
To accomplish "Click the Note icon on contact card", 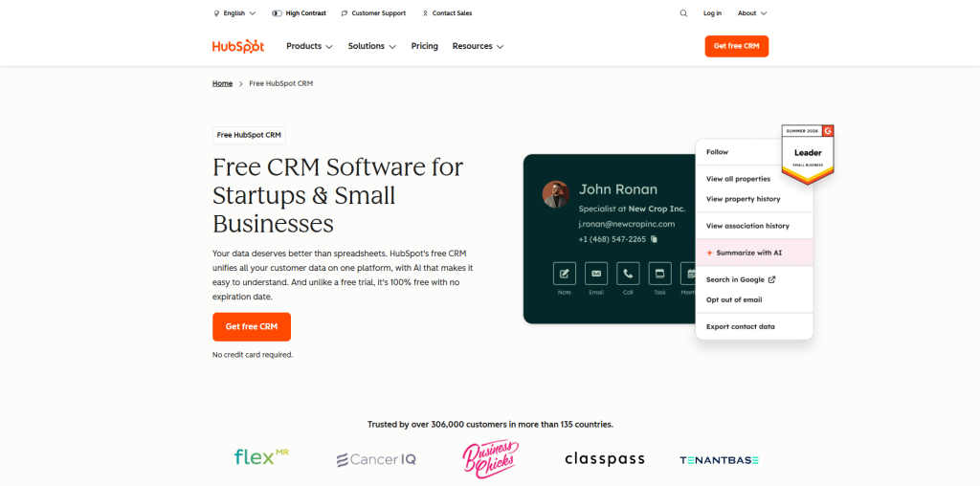I will click(x=565, y=274).
